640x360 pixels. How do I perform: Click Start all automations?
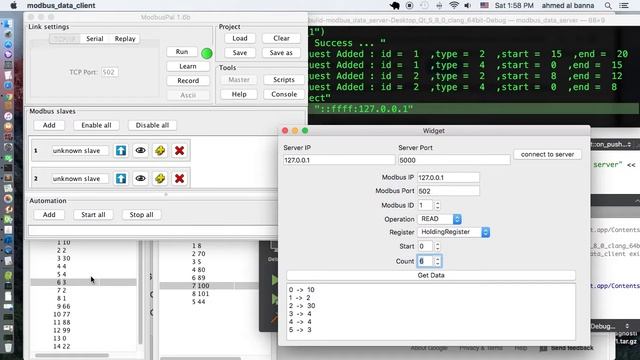(93, 215)
